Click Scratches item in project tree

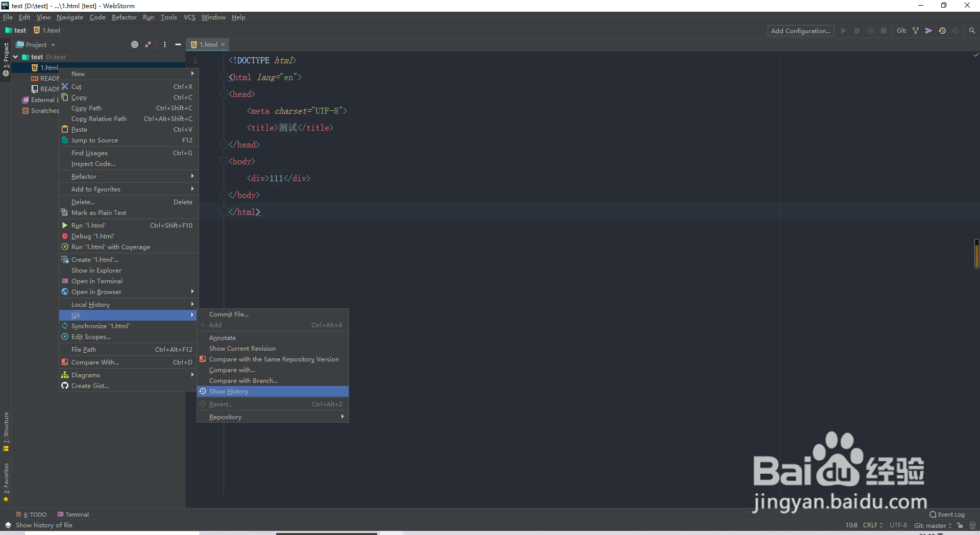(x=41, y=111)
